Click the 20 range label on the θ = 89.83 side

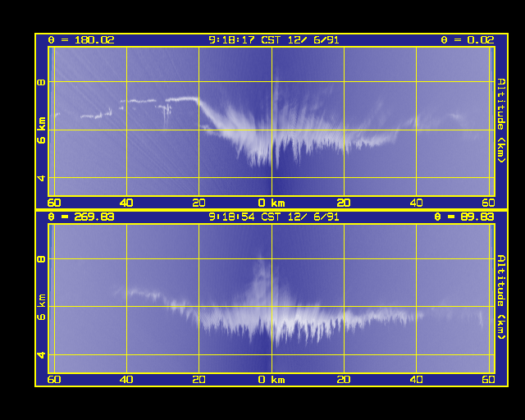point(344,380)
